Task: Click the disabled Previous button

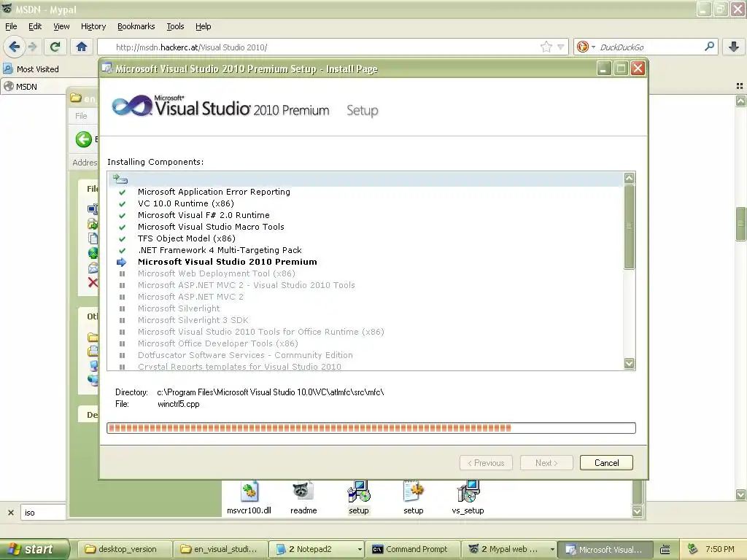Action: [x=486, y=463]
